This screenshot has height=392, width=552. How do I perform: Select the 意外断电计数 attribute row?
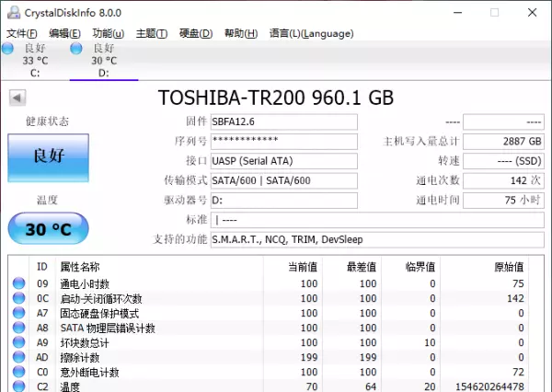click(x=269, y=373)
